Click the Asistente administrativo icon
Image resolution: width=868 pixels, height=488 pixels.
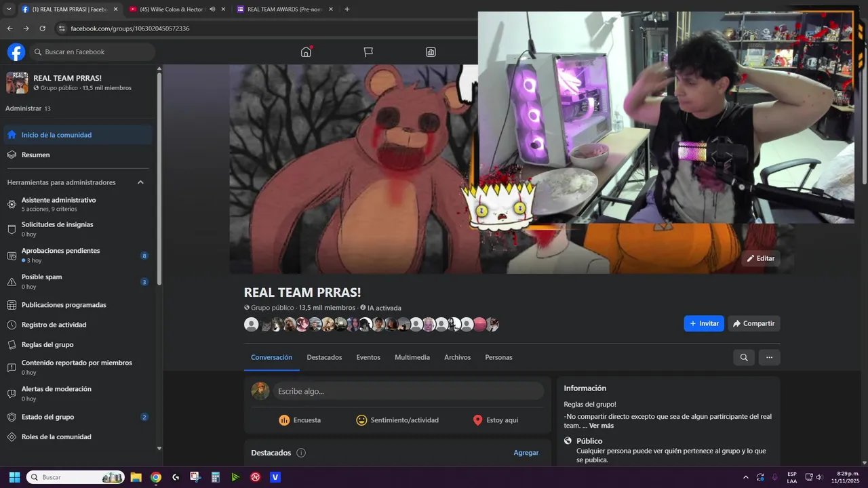(12, 204)
